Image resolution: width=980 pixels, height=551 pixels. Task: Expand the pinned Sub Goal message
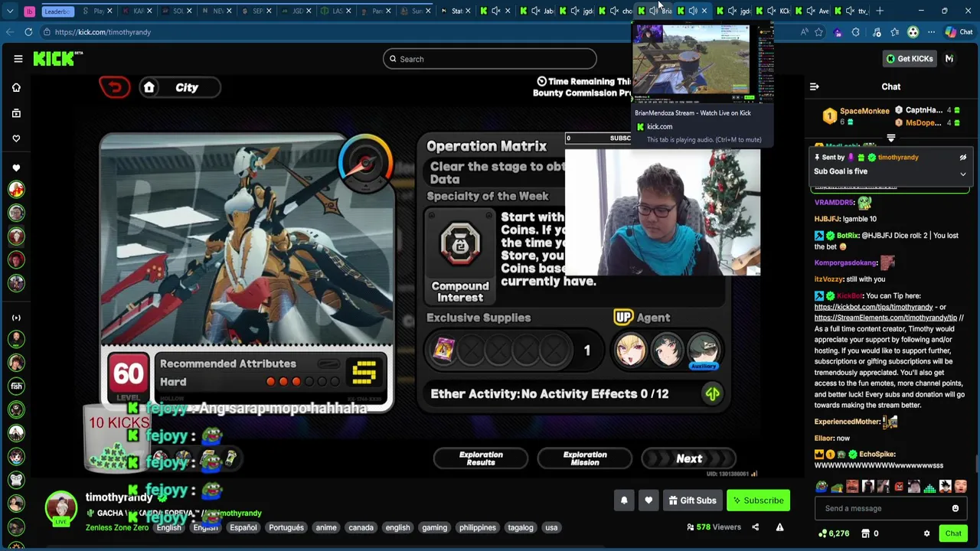tap(963, 174)
